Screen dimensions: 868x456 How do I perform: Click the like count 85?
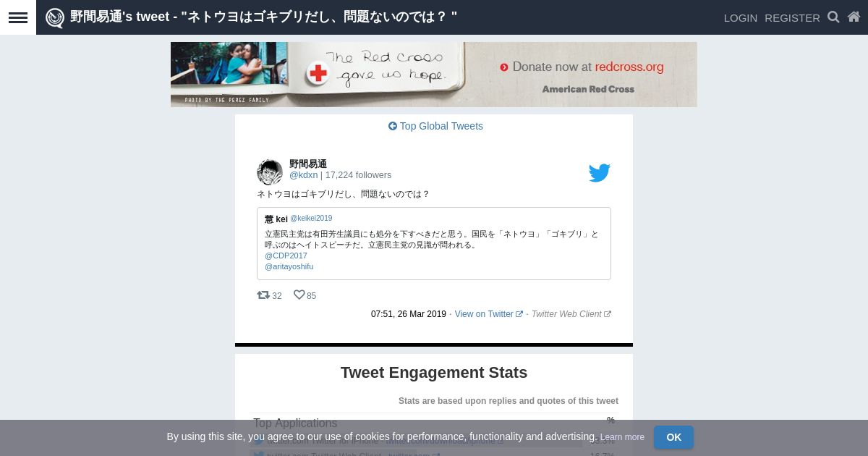pos(311,296)
